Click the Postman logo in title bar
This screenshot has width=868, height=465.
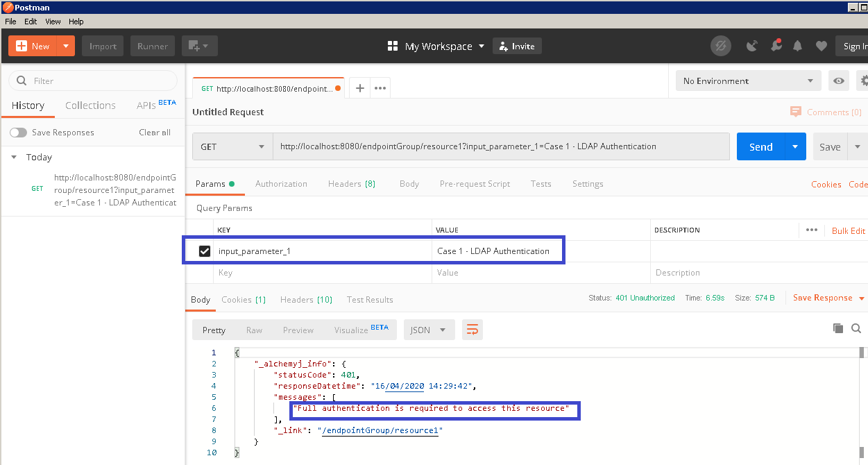[8, 7]
